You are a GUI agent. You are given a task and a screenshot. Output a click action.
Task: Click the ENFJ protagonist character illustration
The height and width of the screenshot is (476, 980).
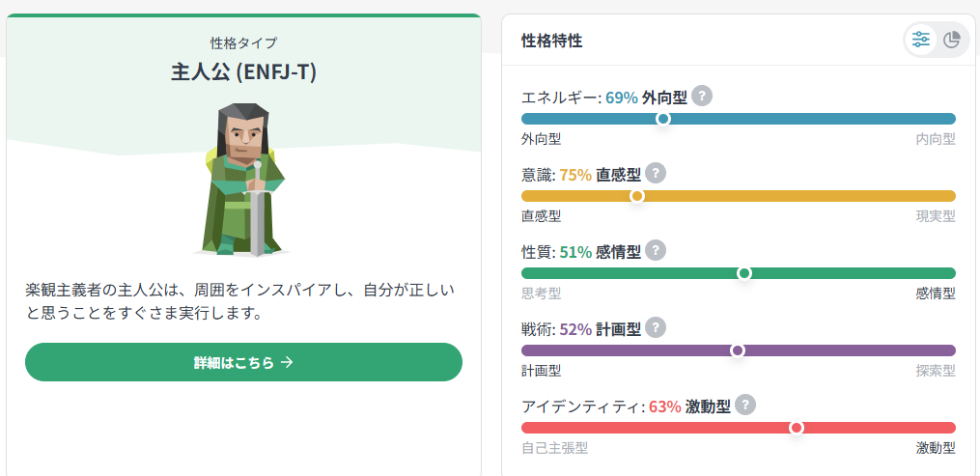tap(242, 180)
